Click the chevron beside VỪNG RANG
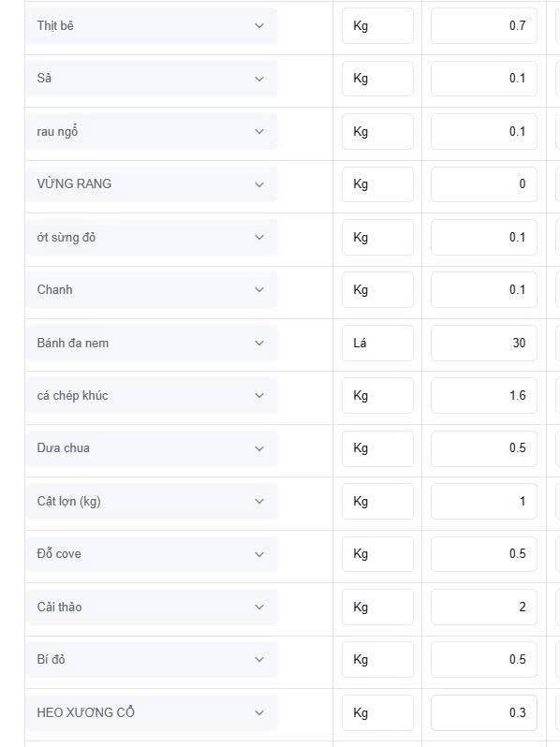 [x=259, y=184]
